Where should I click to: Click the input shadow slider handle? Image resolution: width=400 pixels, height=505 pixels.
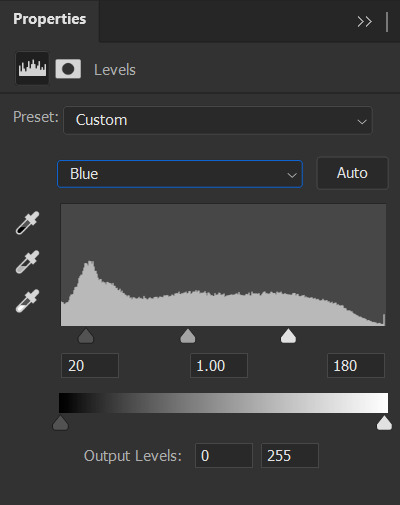pyautogui.click(x=86, y=336)
